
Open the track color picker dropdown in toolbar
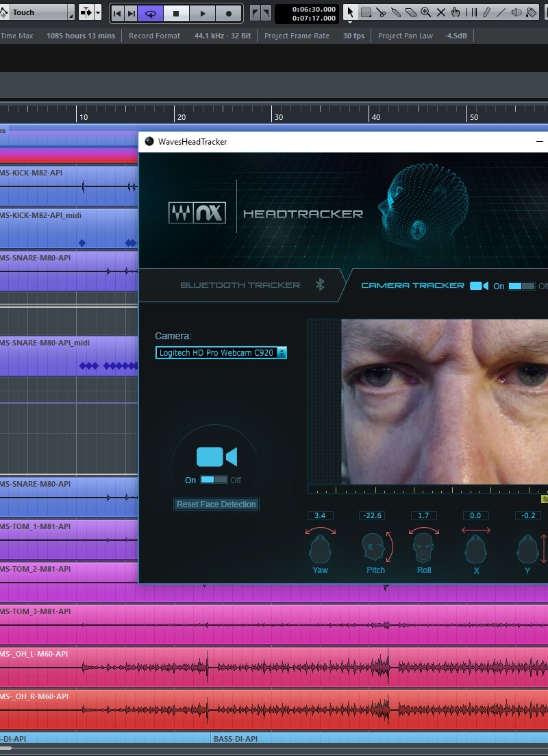pos(531,12)
